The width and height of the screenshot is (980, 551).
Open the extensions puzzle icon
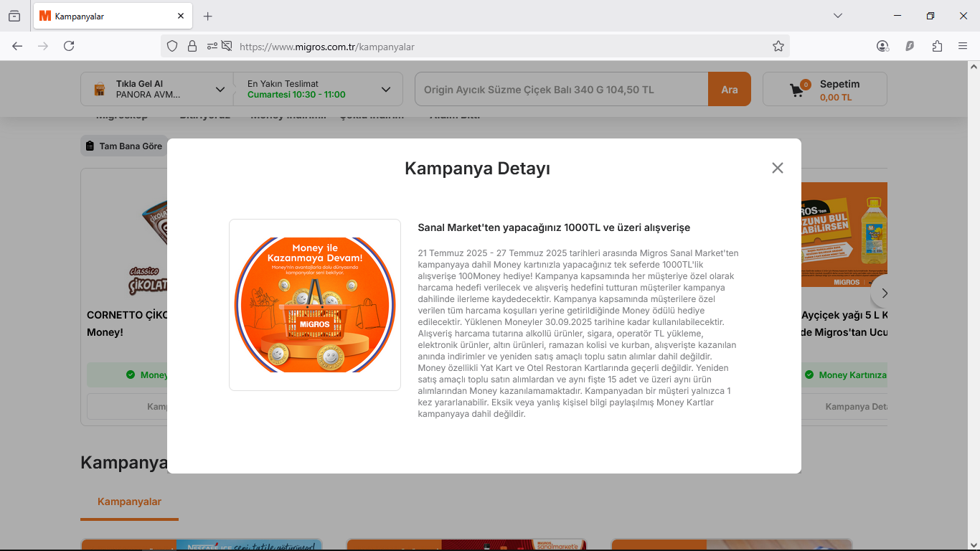[937, 46]
